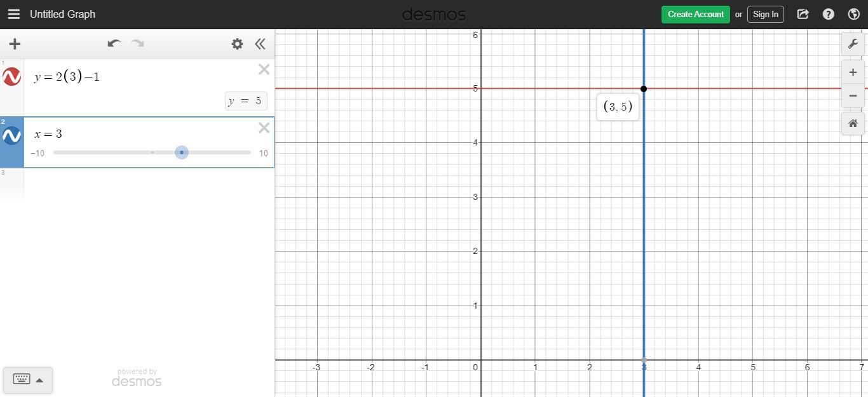Toggle visibility of expression y=2(3)-1

(x=11, y=77)
